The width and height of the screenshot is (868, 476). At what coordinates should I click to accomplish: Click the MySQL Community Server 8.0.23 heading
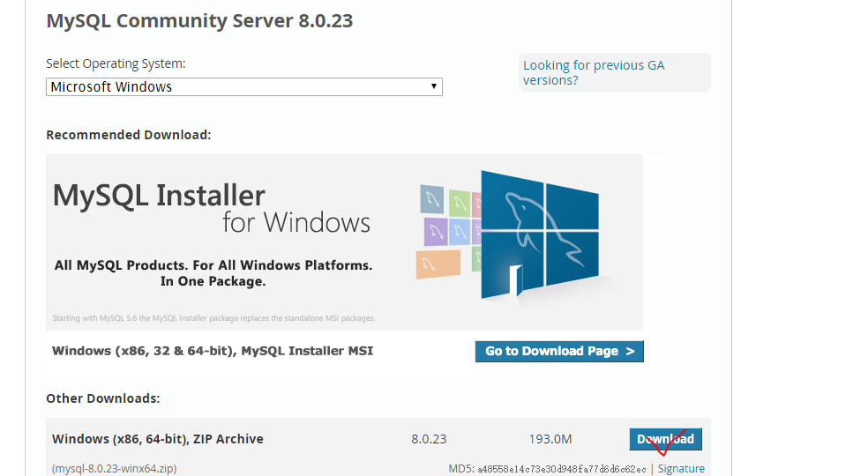(199, 21)
